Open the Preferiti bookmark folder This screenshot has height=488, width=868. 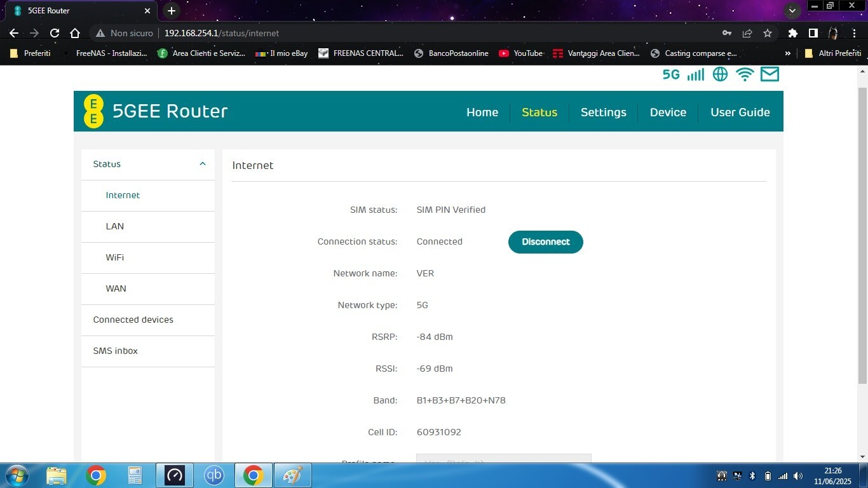pos(31,53)
